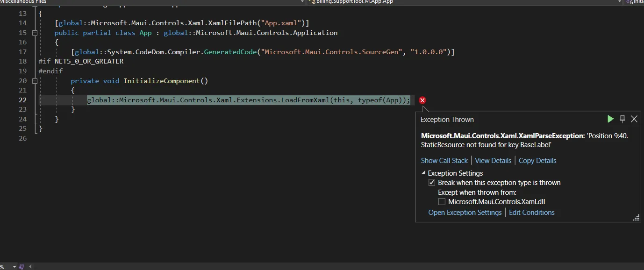The height and width of the screenshot is (270, 644).
Task: Click the horizontal scrollbar left arrow
Action: 31,267
